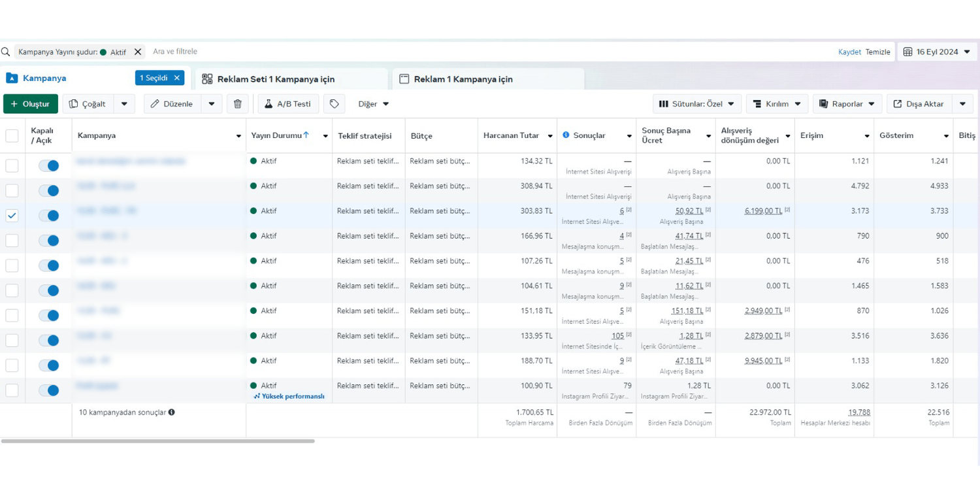Click the green Oluştur button
Image resolution: width=980 pixels, height=504 pixels.
30,104
